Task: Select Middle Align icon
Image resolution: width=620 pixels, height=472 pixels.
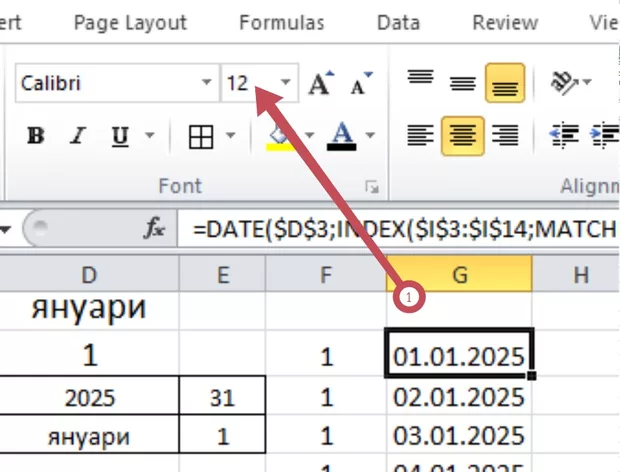Action: coord(463,83)
